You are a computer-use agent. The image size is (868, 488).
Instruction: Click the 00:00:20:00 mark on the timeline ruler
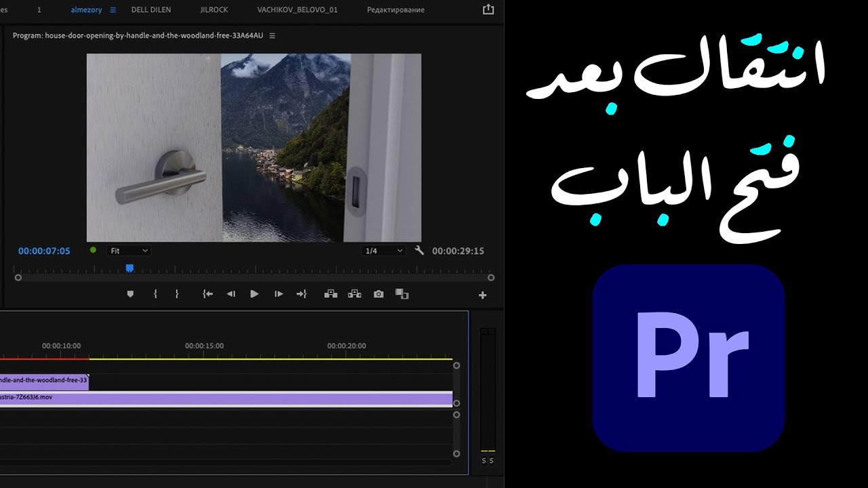coord(347,346)
